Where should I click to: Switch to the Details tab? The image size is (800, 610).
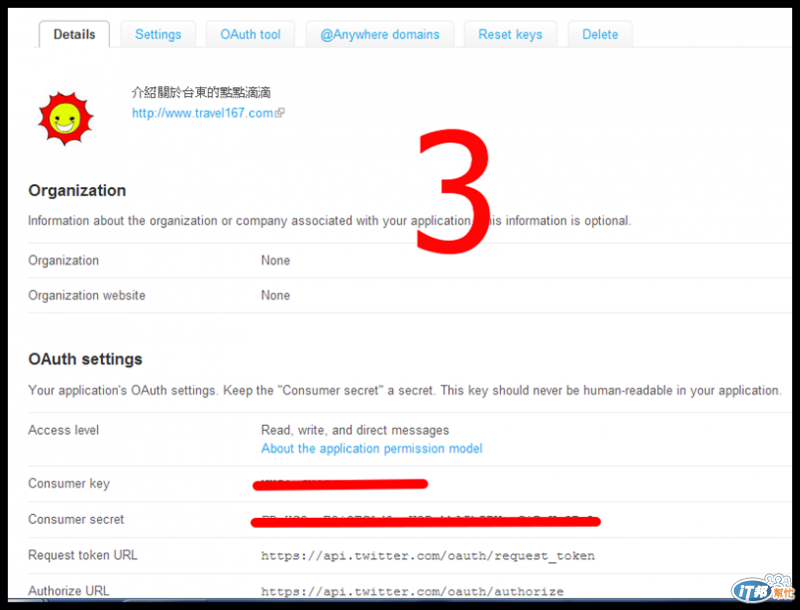pos(74,34)
